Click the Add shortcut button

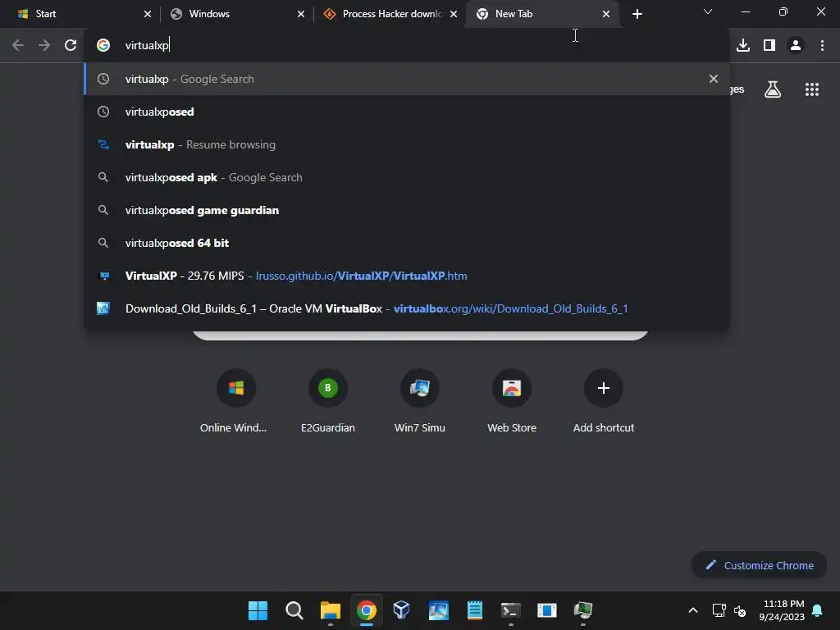click(x=603, y=400)
